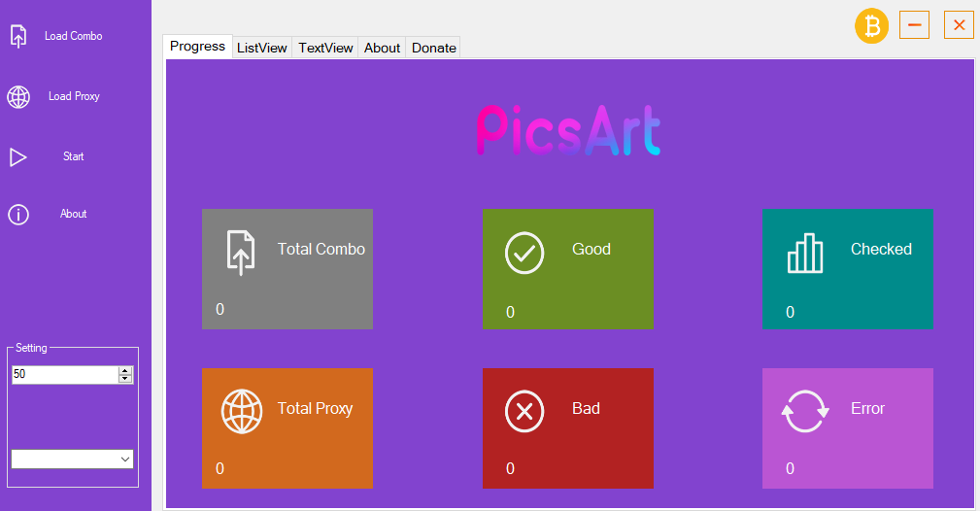
Task: Minimize the window with the orange dash button
Action: [914, 25]
